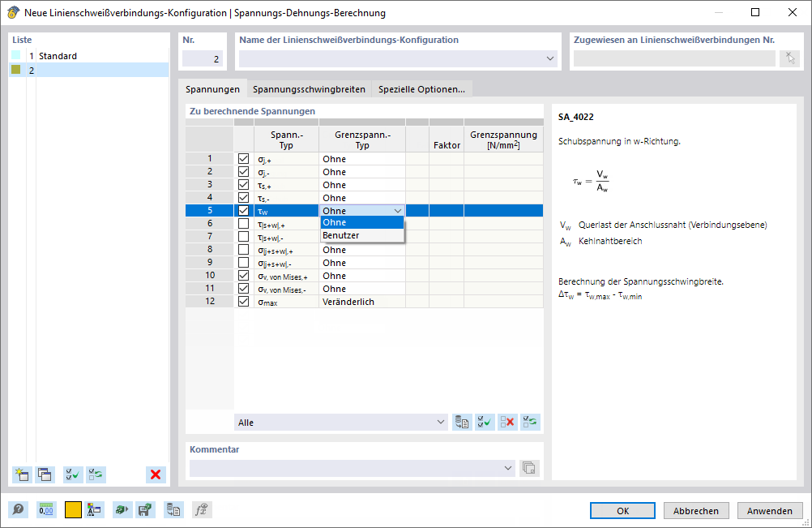Uncheck all stresses with red X icon
Viewport: 812px width, 528px height.
pyautogui.click(x=507, y=423)
